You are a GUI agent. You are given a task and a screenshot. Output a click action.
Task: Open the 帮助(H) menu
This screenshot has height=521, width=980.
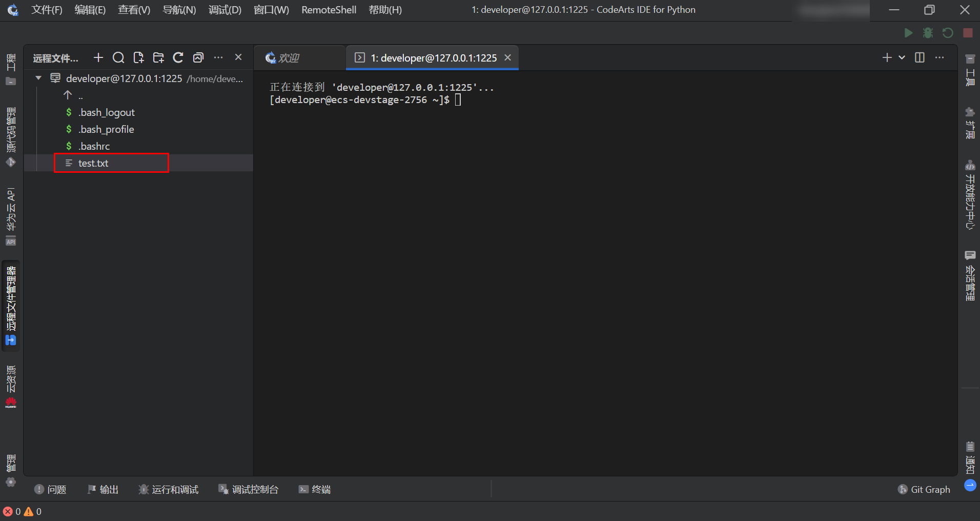(x=385, y=10)
